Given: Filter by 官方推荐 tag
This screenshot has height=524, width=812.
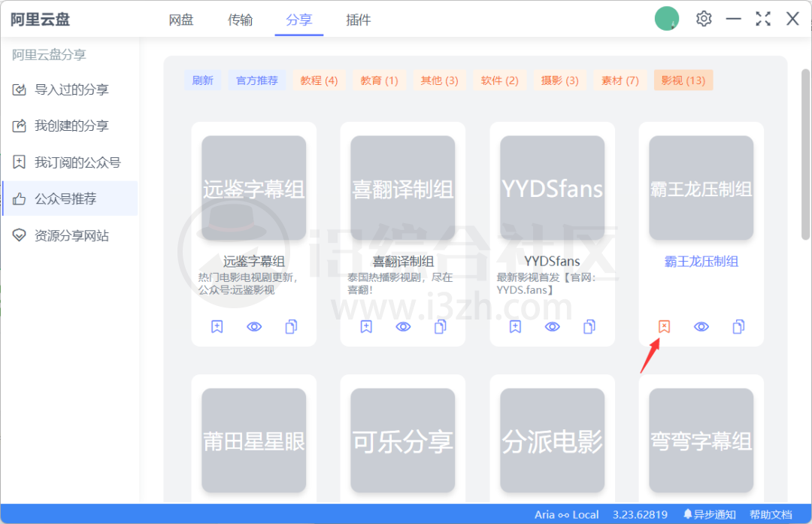Looking at the screenshot, I should click(257, 80).
